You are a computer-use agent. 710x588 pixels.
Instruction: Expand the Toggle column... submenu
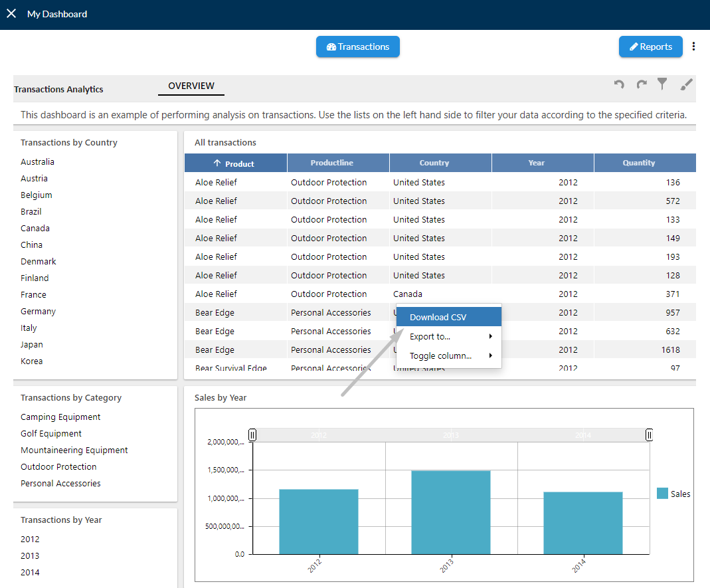(x=449, y=355)
